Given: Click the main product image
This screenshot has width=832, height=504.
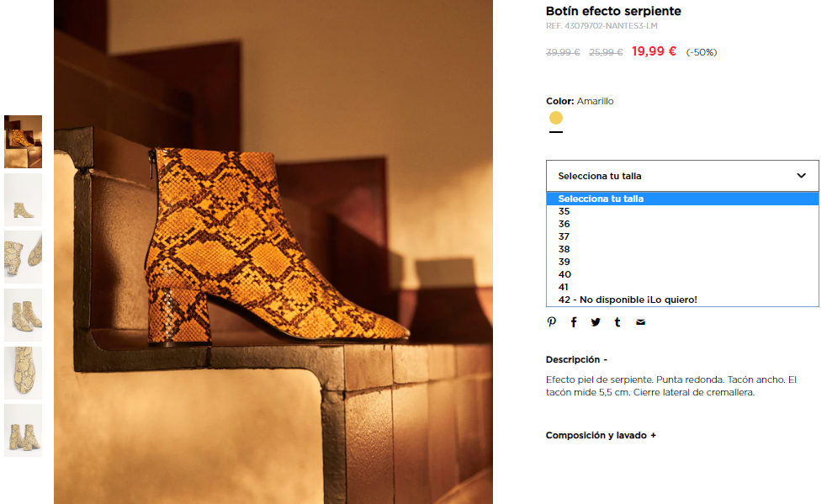Looking at the screenshot, I should [273, 252].
